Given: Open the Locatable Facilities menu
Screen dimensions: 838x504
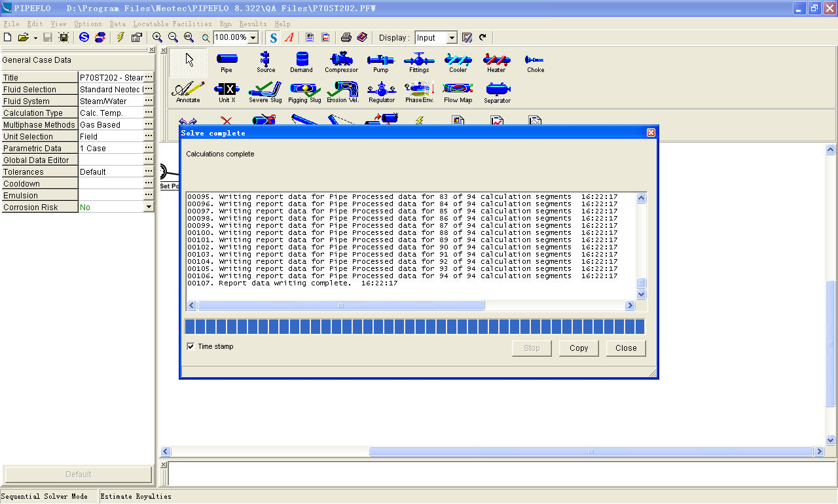Looking at the screenshot, I should point(172,24).
